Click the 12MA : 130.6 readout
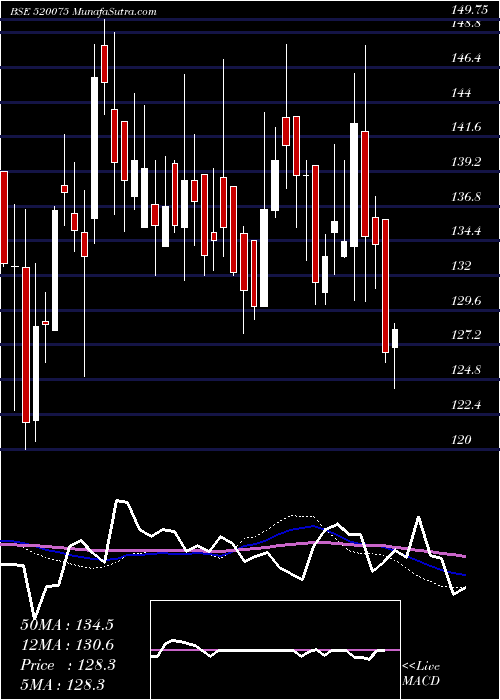The height and width of the screenshot is (700, 500). coord(67,645)
